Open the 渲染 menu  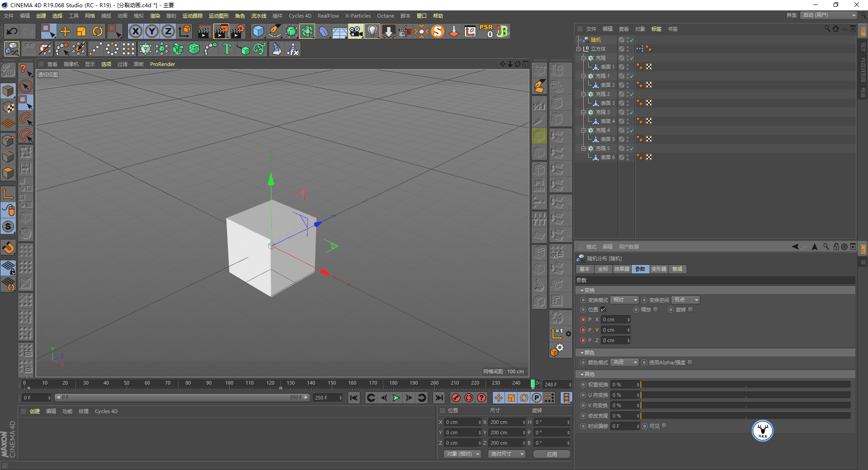155,16
